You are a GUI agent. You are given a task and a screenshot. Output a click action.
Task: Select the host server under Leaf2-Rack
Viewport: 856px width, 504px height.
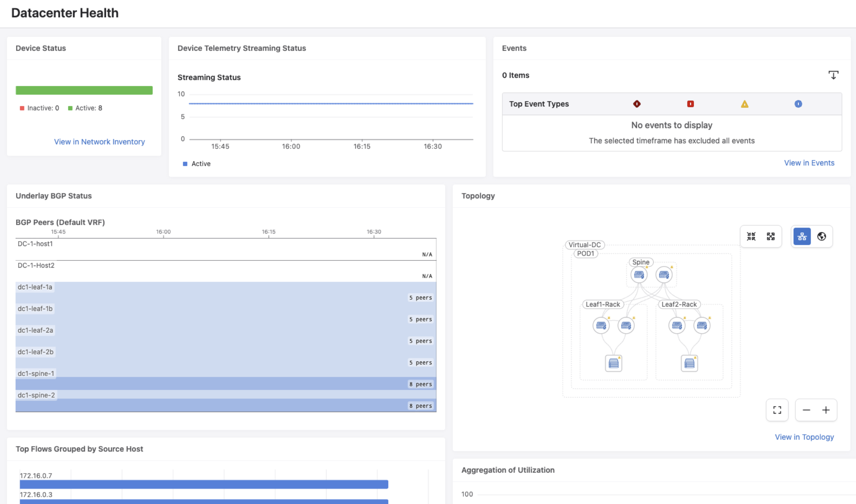coord(689,363)
